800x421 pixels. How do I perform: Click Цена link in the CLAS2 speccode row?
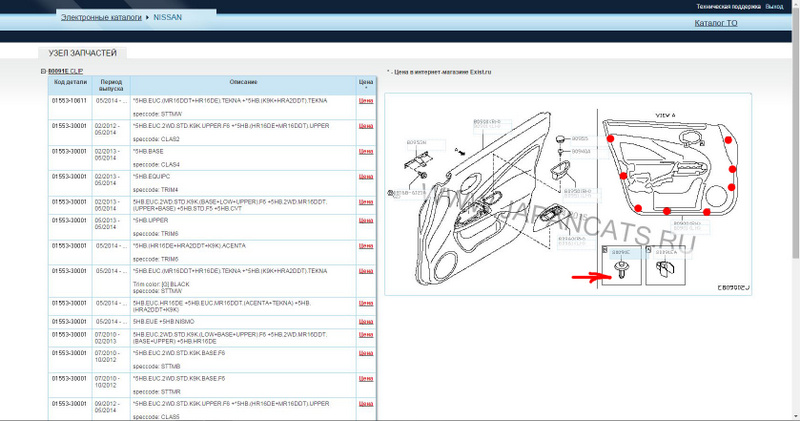pos(366,126)
